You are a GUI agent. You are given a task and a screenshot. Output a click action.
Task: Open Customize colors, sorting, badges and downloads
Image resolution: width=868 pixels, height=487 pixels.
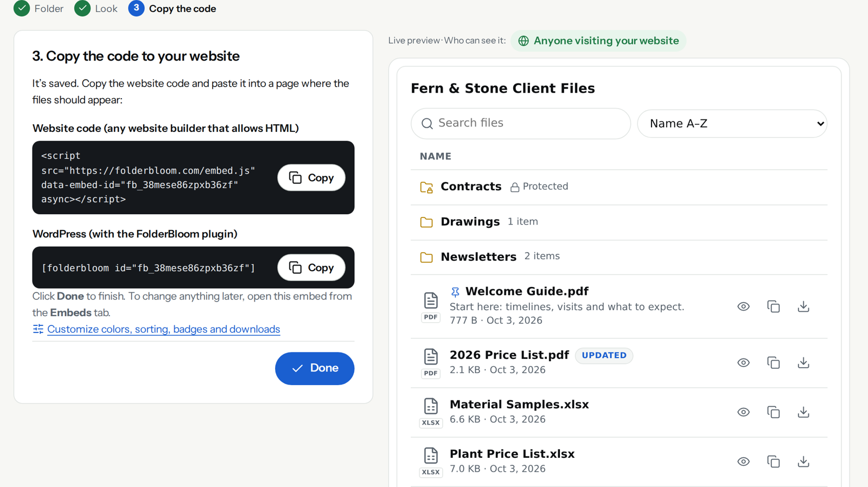tap(163, 329)
